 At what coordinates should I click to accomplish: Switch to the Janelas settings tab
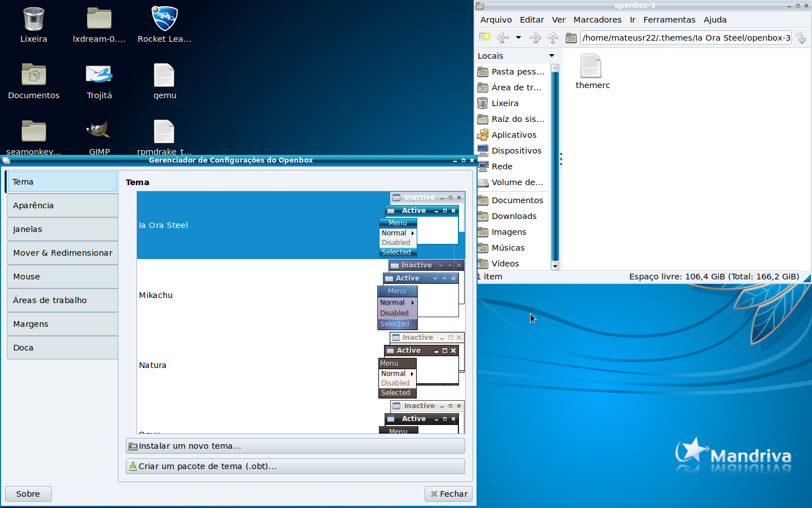(x=63, y=229)
